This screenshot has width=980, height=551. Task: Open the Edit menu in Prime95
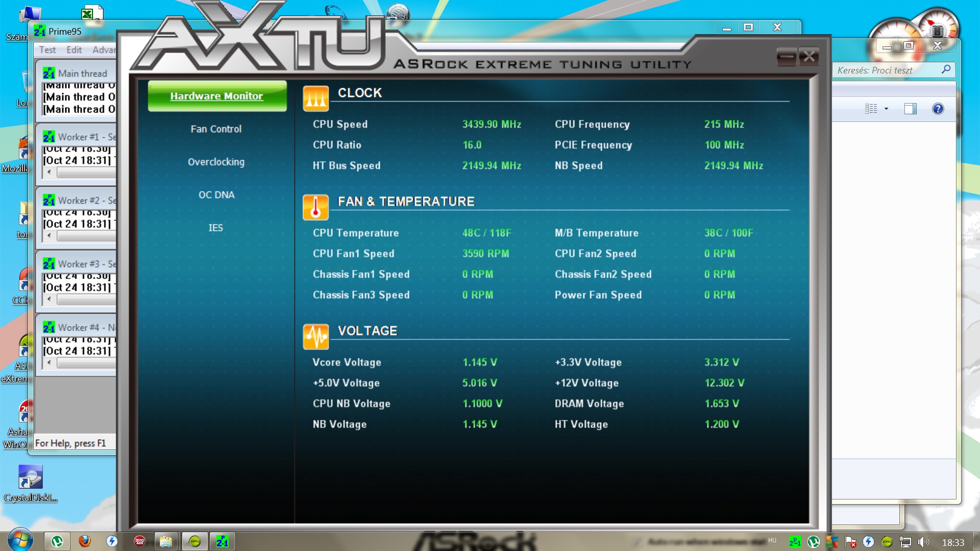coord(74,50)
